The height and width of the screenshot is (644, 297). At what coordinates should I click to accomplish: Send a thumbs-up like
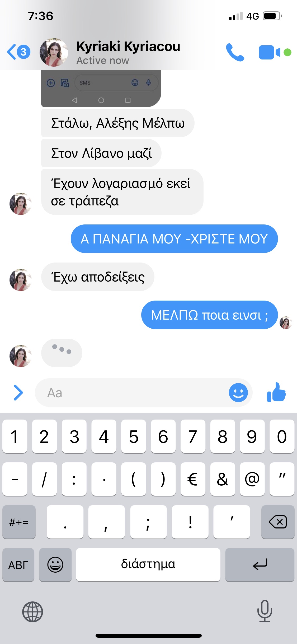[276, 392]
